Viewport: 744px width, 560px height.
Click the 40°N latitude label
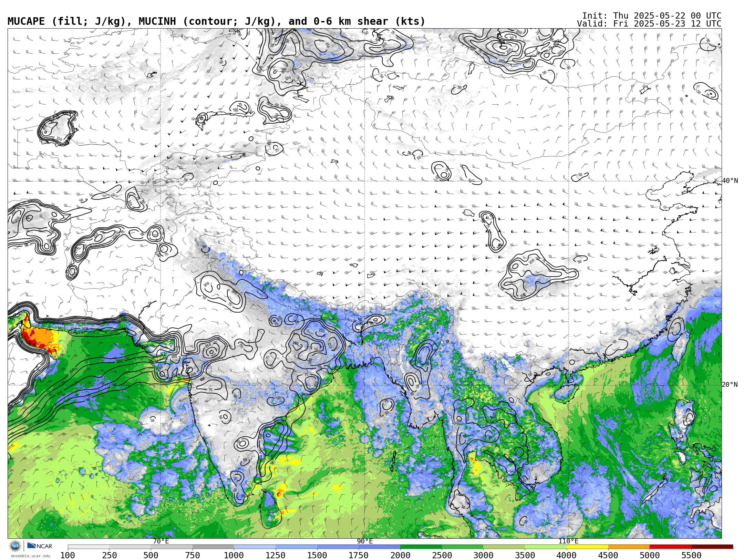tap(730, 181)
